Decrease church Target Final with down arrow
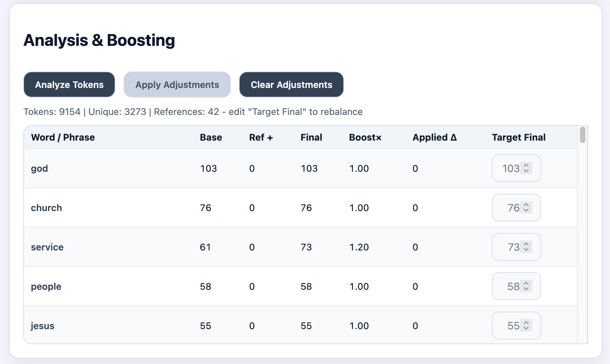 pos(526,210)
